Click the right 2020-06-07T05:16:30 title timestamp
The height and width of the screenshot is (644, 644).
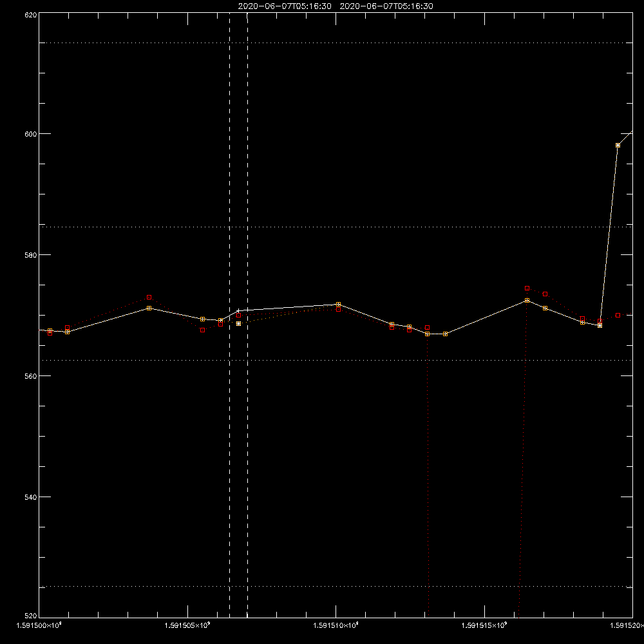386,6
